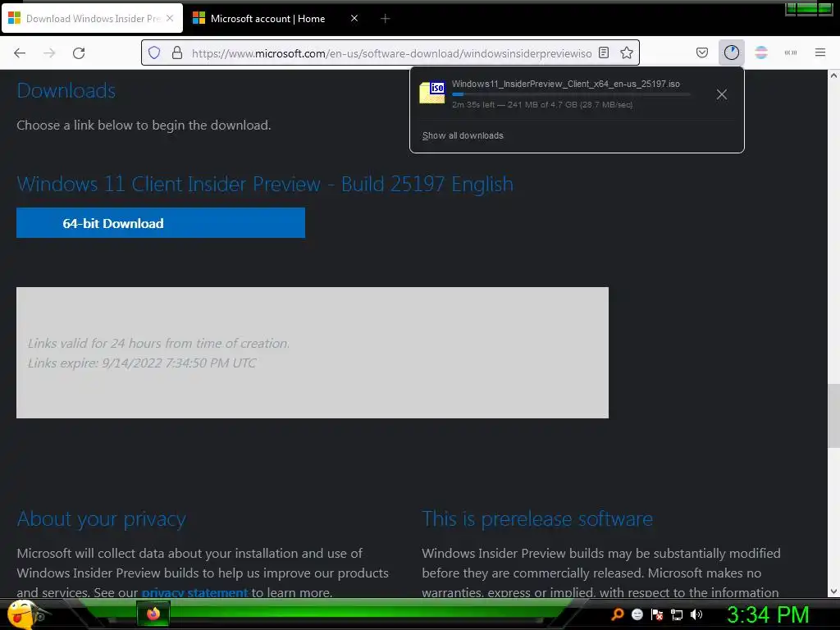
Task: Bookmark this page with the star
Action: [x=626, y=52]
